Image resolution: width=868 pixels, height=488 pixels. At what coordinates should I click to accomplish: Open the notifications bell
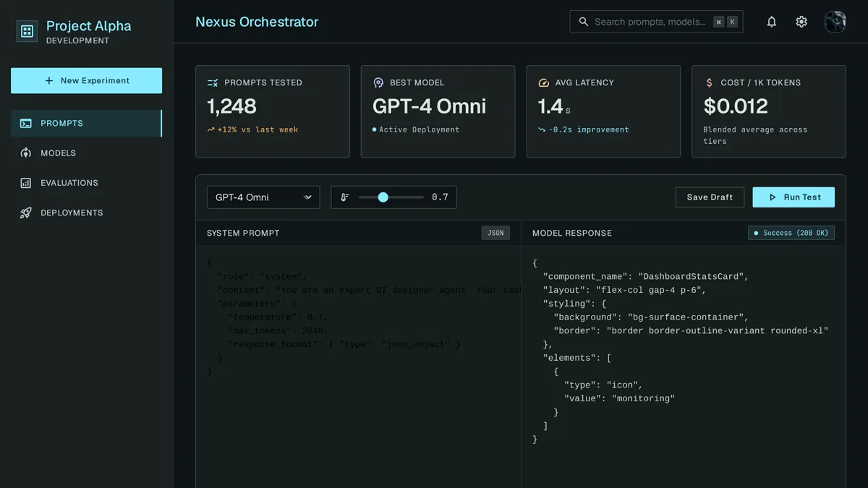click(772, 22)
